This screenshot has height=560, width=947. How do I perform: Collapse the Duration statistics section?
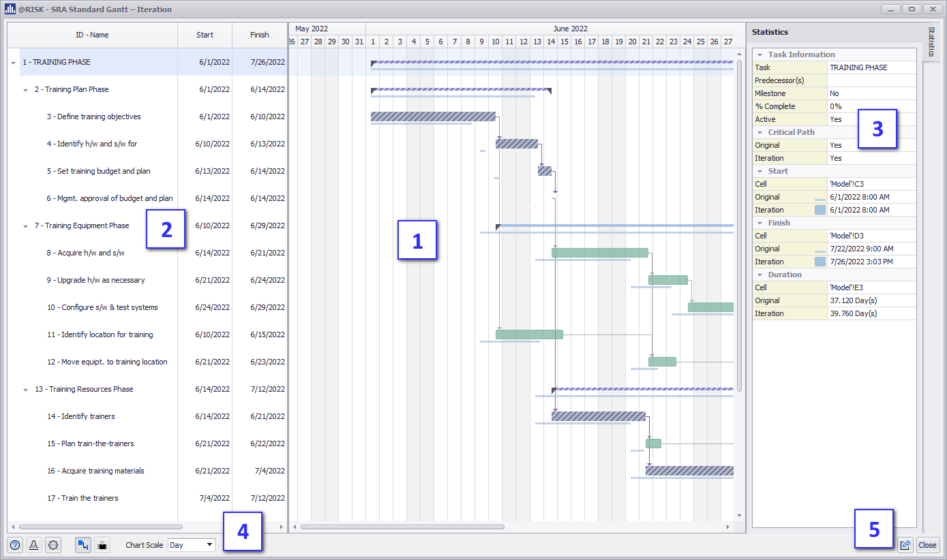pos(760,275)
